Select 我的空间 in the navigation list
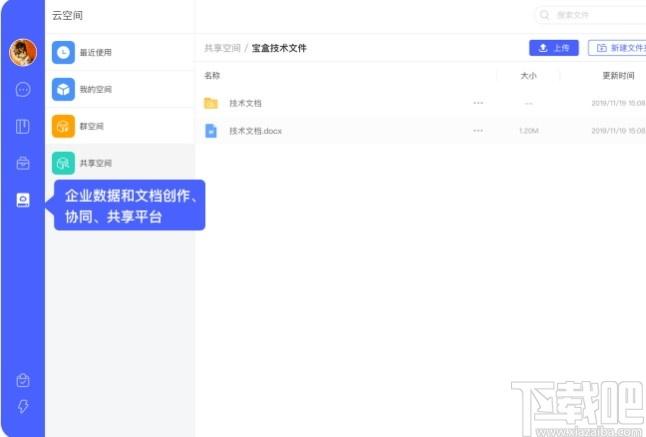 95,89
